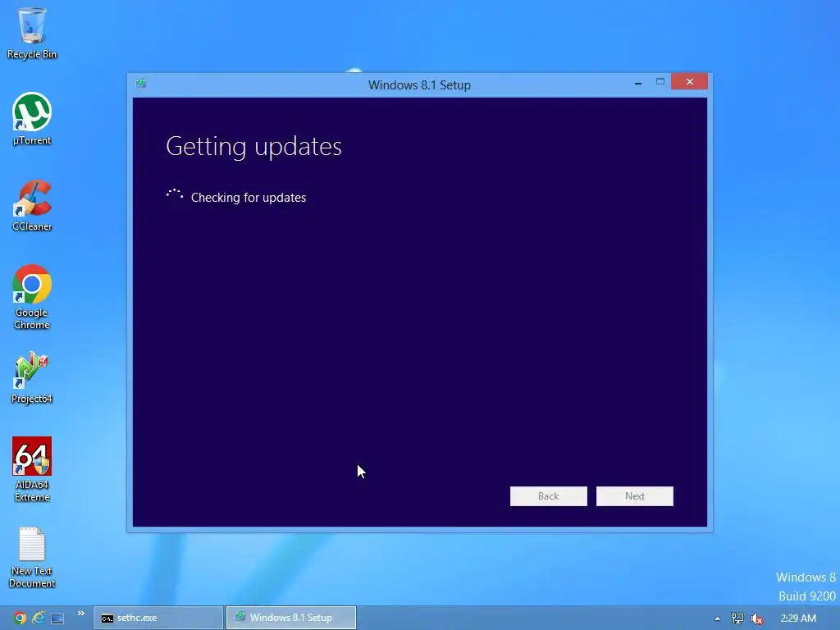Select the Google Chrome desktop shortcut
This screenshot has width=840, height=630.
pos(32,297)
